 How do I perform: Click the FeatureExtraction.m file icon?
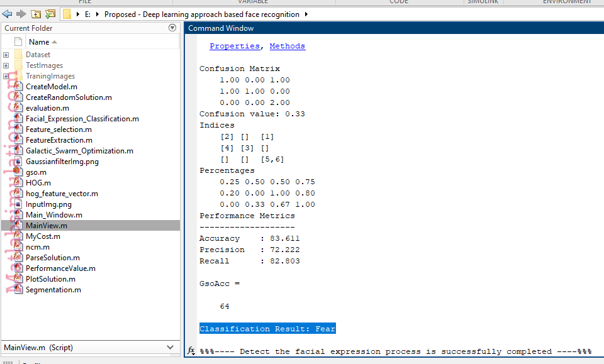click(18, 140)
